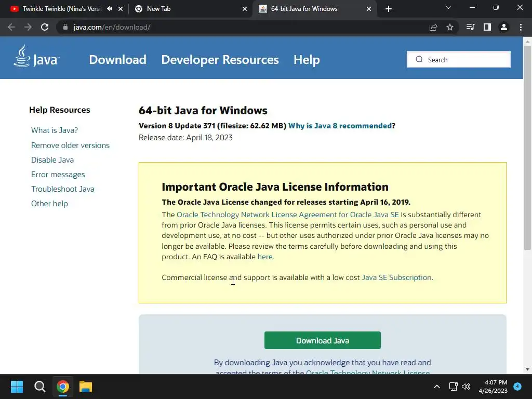Image resolution: width=532 pixels, height=399 pixels.
Task: Open Error messages help link
Action: pyautogui.click(x=58, y=175)
